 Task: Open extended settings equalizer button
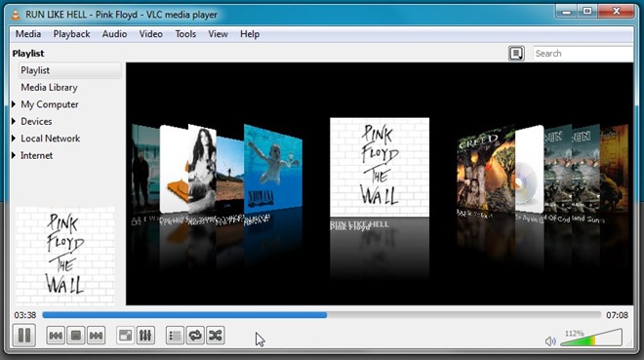pos(145,336)
